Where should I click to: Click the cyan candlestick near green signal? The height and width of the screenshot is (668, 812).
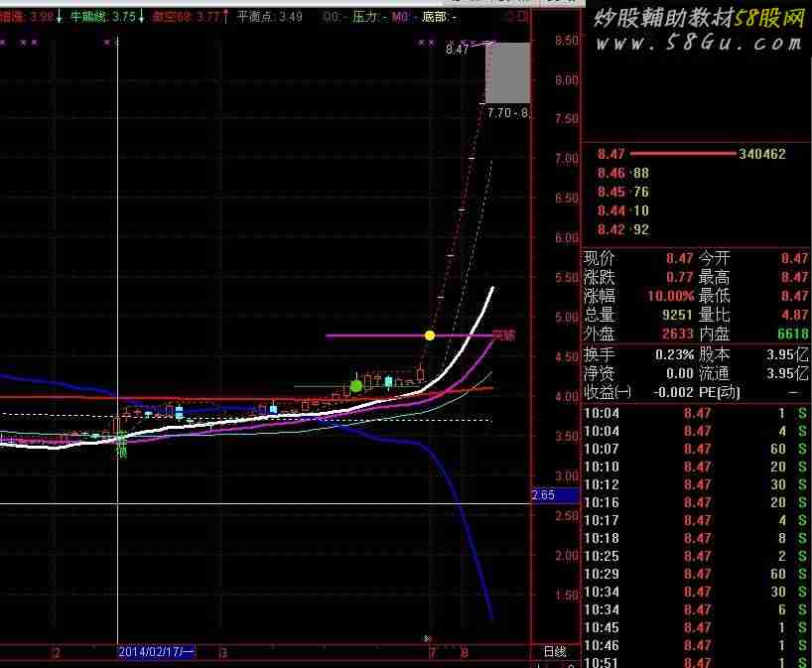click(388, 381)
